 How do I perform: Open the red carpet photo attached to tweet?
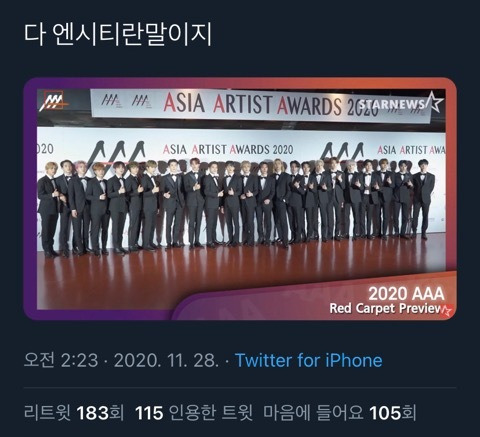[x=240, y=199]
